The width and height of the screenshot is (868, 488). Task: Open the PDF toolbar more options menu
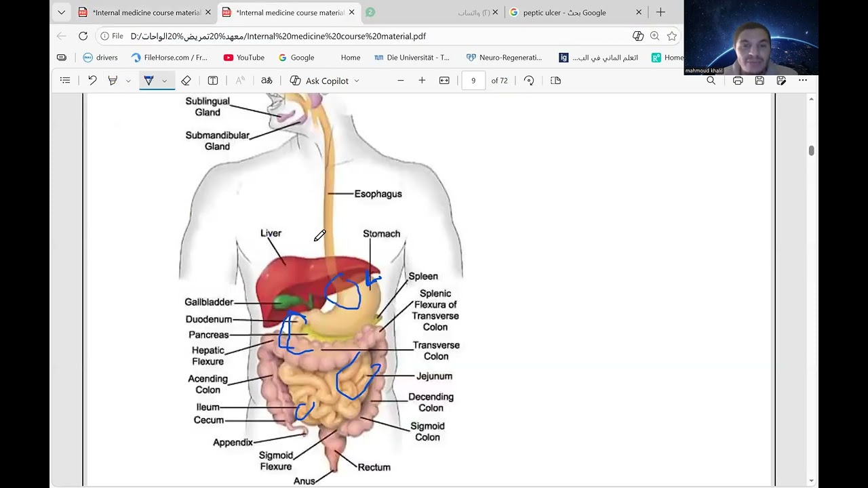[803, 81]
